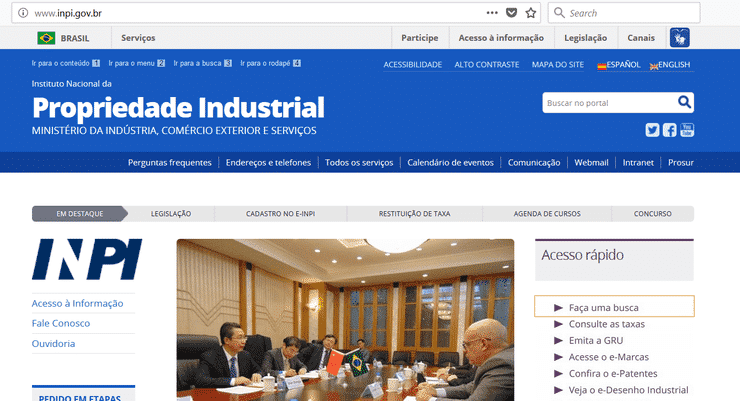Open Comunicação in the navigation bar
Image resolution: width=740 pixels, height=401 pixels.
pyautogui.click(x=534, y=162)
